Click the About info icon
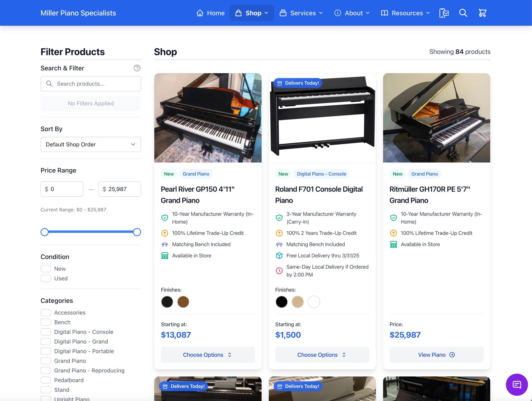532x401 pixels. (338, 13)
